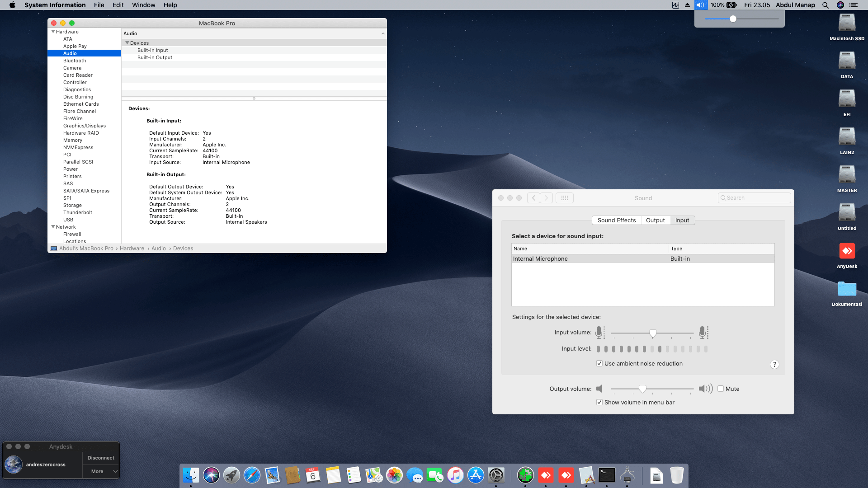
Task: Click the volume icon in menu bar
Action: [700, 5]
